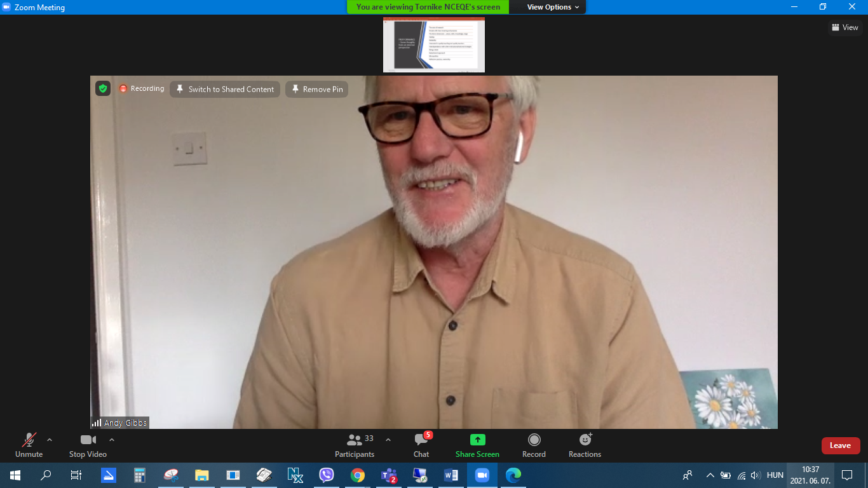Stop the video camera

point(88,445)
